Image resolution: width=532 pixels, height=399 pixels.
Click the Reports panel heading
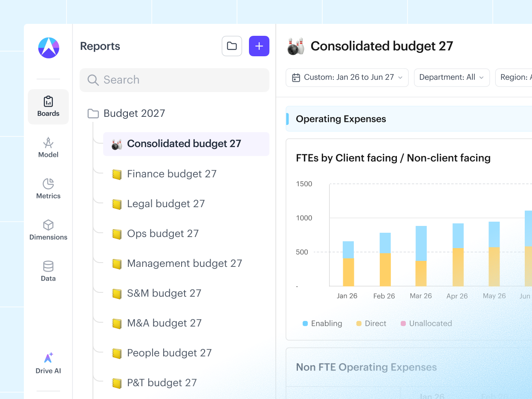100,46
